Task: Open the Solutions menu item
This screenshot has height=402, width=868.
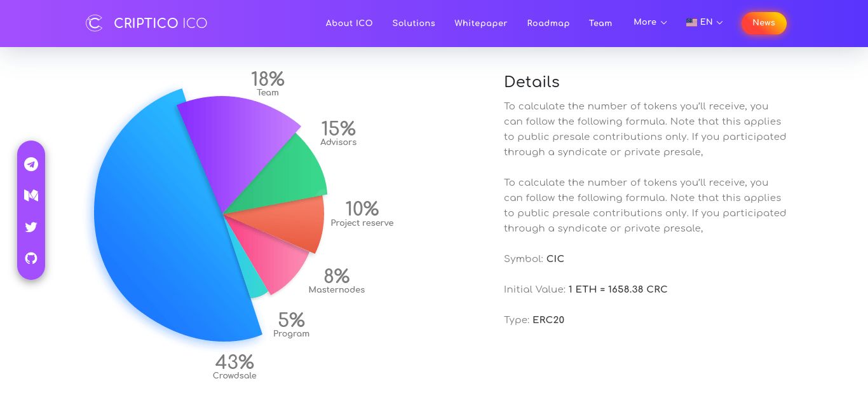Action: (414, 24)
